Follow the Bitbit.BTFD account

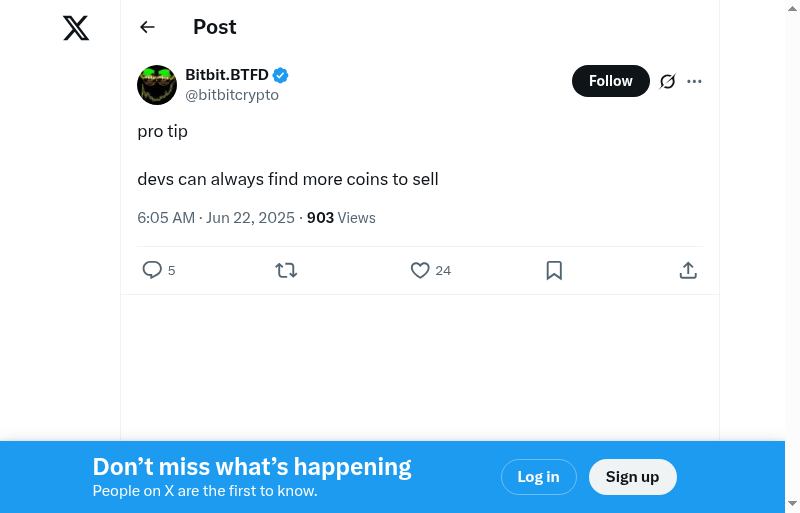610,81
